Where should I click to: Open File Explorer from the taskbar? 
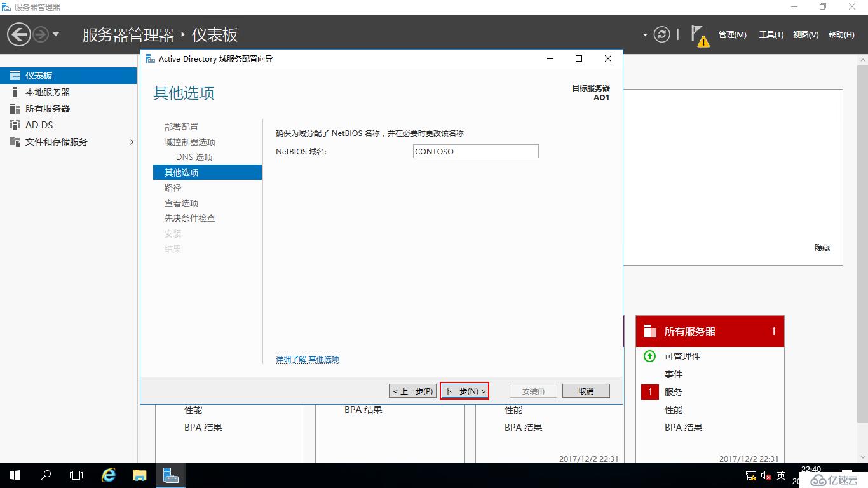[140, 475]
